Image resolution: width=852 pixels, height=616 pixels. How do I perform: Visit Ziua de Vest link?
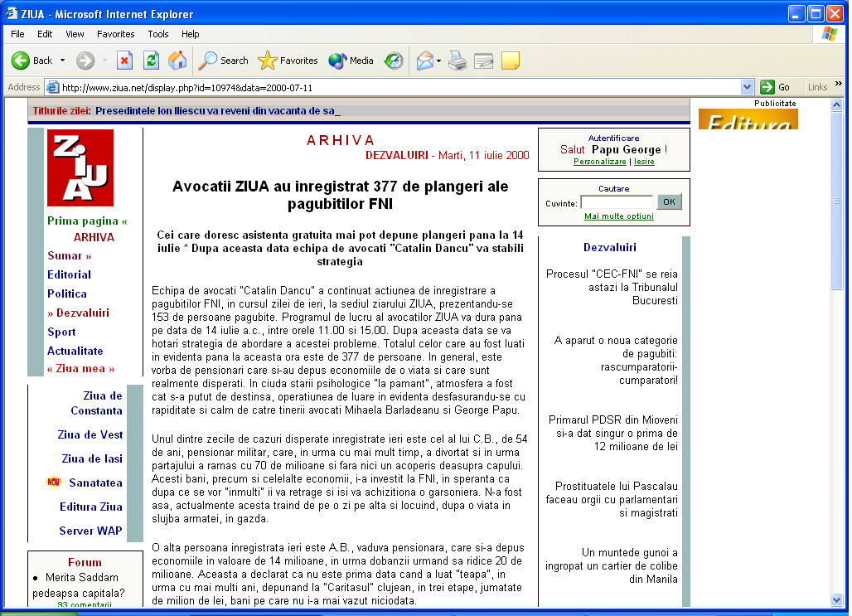(90, 434)
